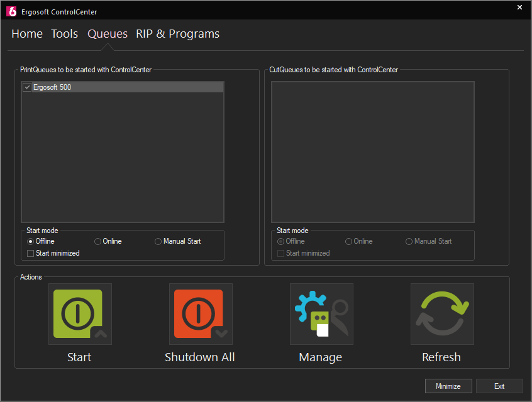Close the ControlCenter window
532x402 pixels.
tap(519, 7)
